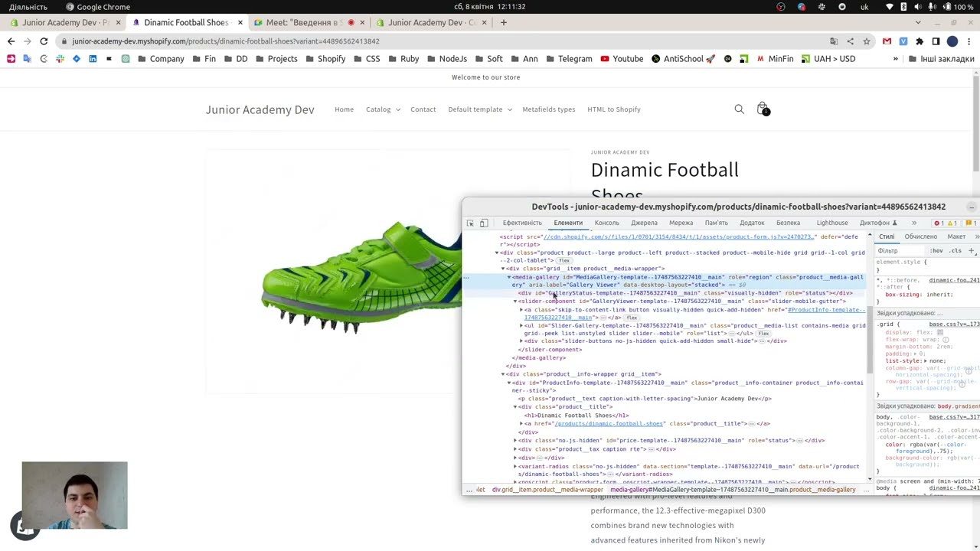The height and width of the screenshot is (551, 980).
Task: Click the h1 Dinamic Football Shoes element row
Action: click(577, 416)
